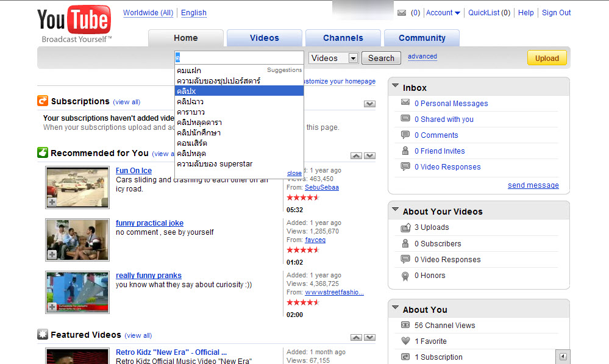
Task: Open Retro Kidz New Era video link
Action: point(171,352)
